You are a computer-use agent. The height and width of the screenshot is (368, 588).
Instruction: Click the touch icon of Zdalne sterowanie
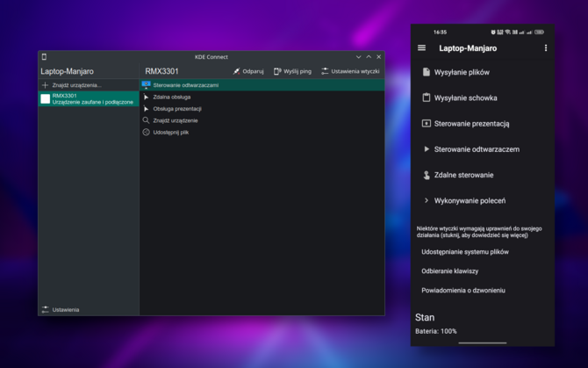point(427,175)
